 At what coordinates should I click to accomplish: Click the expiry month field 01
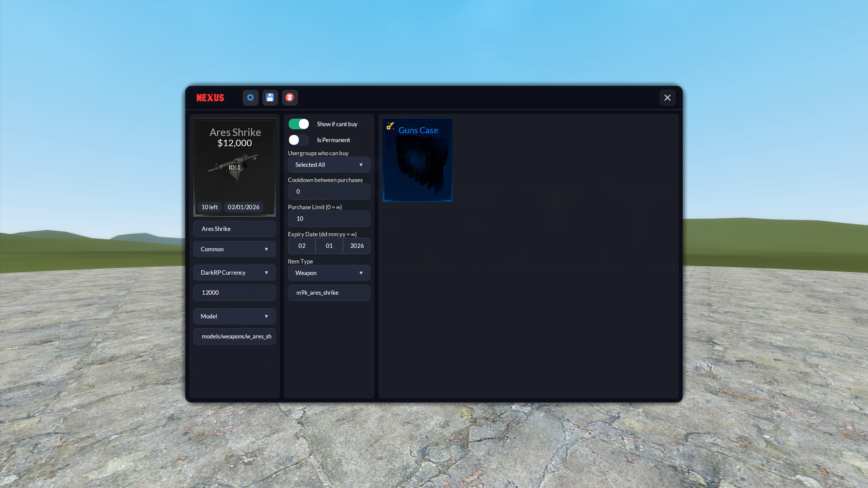point(329,246)
